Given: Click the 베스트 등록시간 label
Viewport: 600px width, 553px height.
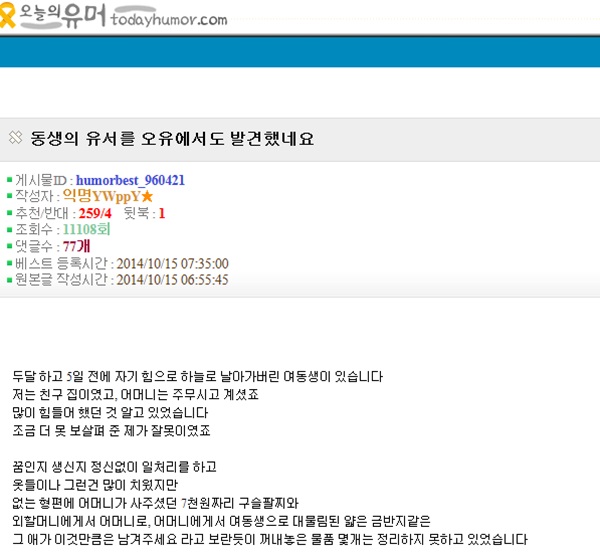Looking at the screenshot, I should click(x=61, y=263).
